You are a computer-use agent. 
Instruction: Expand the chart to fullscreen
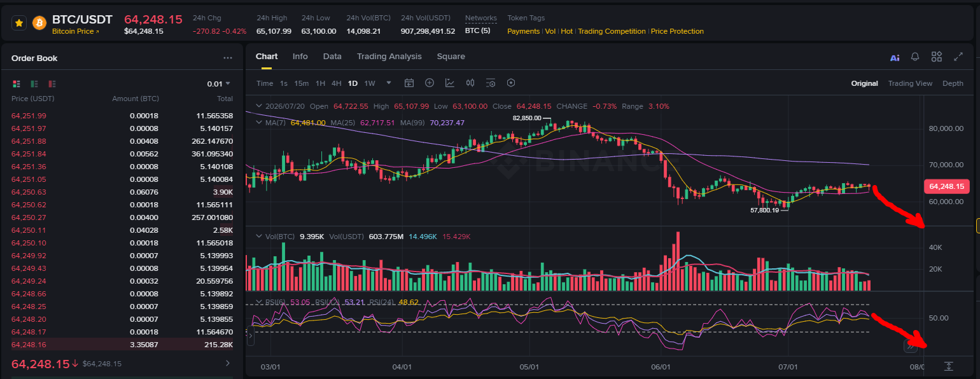[x=958, y=57]
